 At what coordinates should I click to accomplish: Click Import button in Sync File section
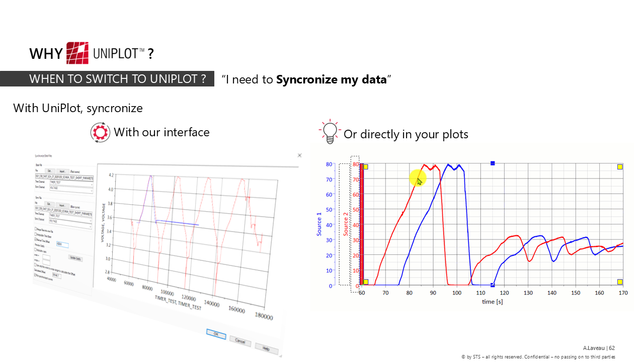(62, 205)
